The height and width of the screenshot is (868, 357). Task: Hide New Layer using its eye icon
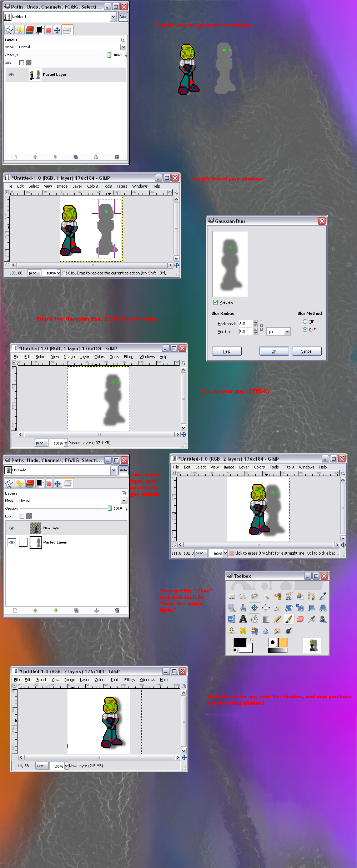[11, 528]
